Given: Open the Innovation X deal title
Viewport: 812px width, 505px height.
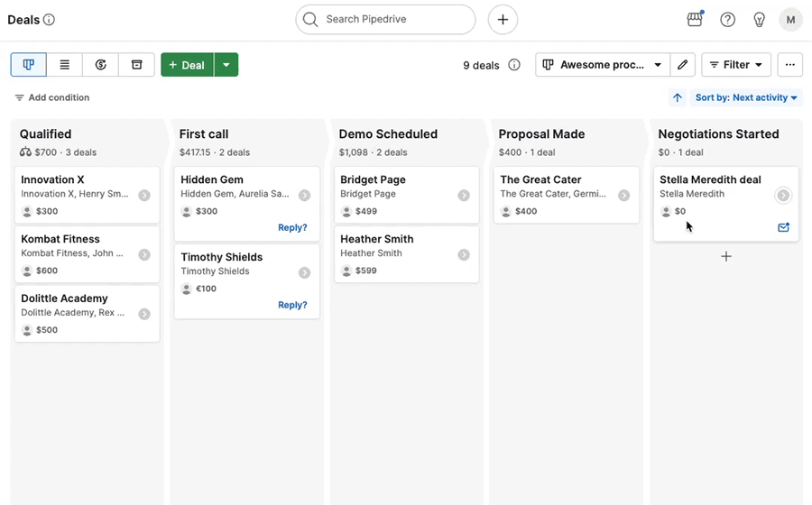Looking at the screenshot, I should [52, 179].
